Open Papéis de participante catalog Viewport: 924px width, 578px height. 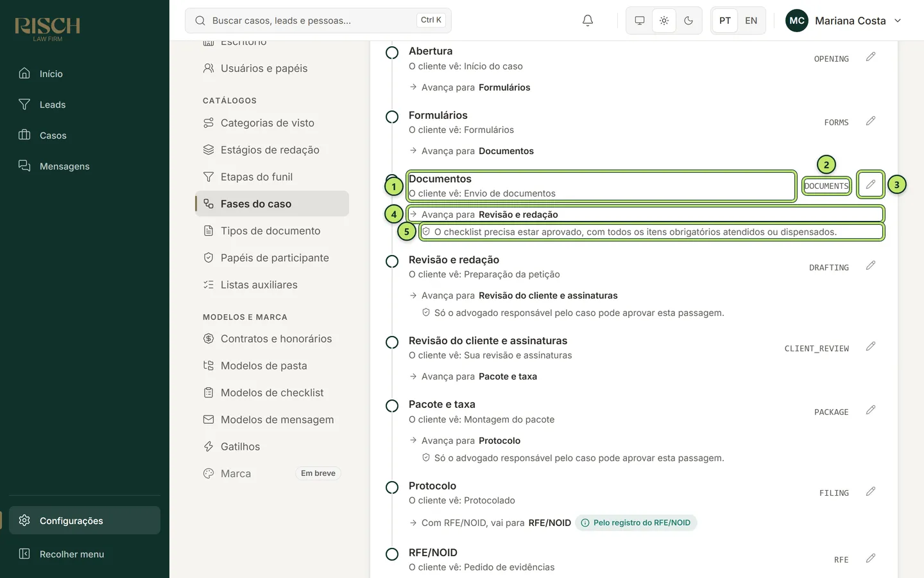[272, 258]
